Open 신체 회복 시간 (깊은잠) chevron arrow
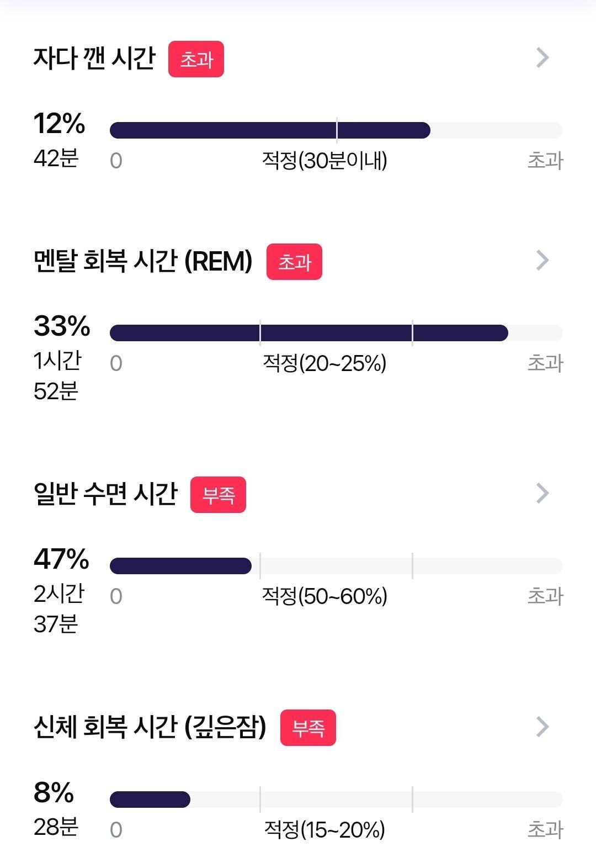The width and height of the screenshot is (596, 868). pos(543,727)
